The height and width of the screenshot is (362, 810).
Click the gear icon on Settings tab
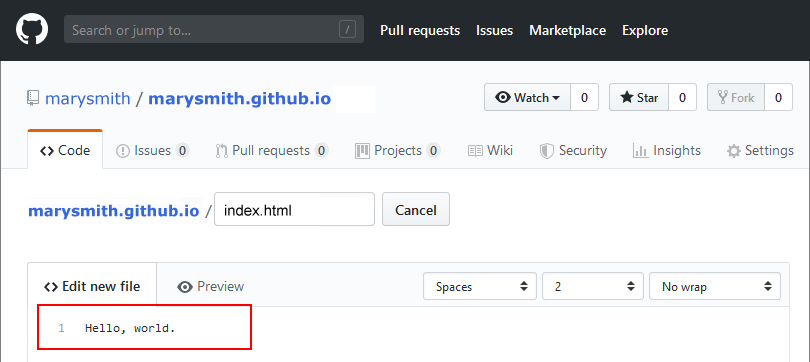point(734,151)
